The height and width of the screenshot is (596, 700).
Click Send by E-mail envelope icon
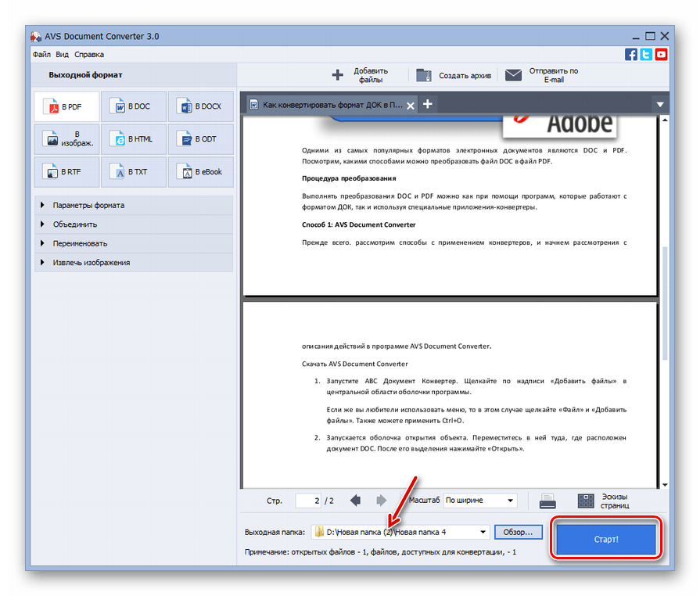(x=513, y=75)
